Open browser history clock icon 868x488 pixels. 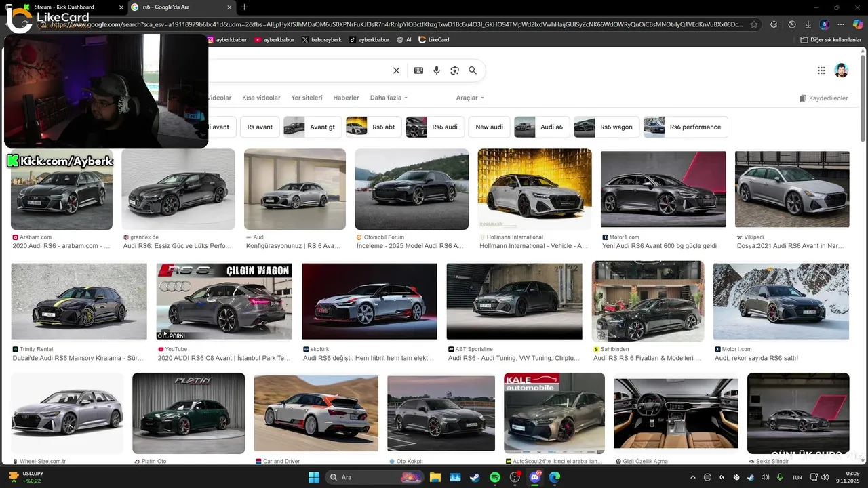coord(791,24)
